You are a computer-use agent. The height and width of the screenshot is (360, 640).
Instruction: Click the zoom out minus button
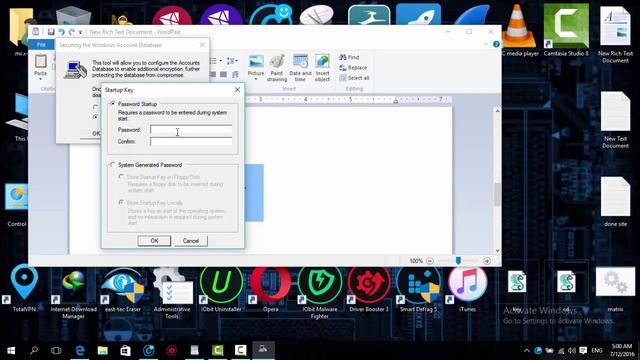pyautogui.click(x=430, y=261)
